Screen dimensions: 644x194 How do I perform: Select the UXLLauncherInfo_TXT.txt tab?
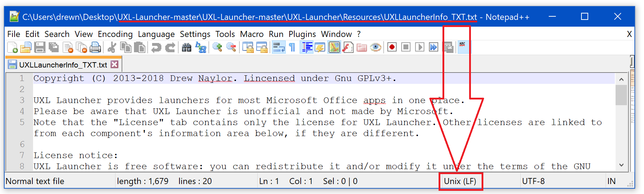click(63, 65)
